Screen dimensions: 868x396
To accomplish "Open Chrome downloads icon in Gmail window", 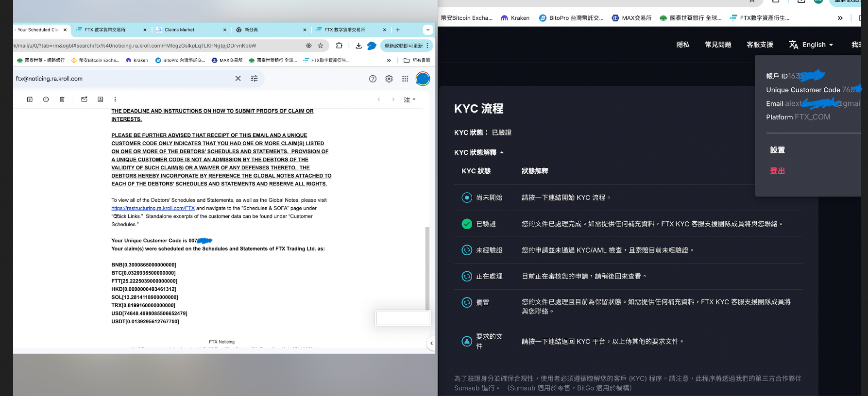I will (x=358, y=46).
